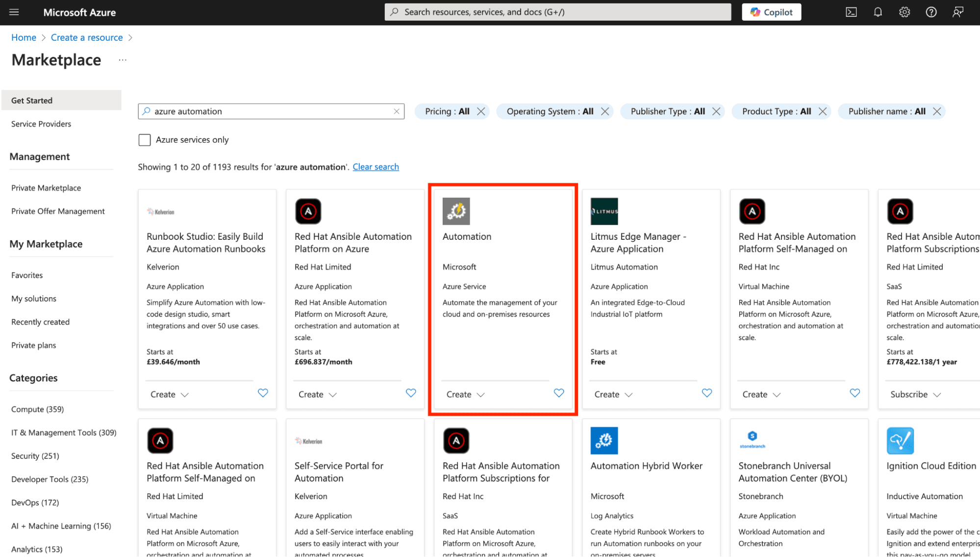Open the help question mark icon
Viewport: 980px width, 557px height.
930,12
